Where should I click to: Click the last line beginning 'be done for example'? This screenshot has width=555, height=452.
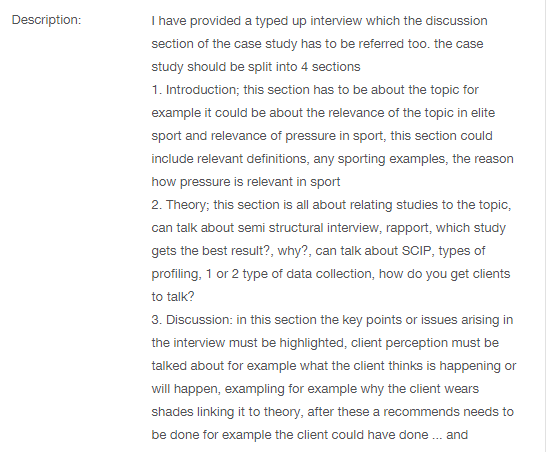click(x=310, y=435)
